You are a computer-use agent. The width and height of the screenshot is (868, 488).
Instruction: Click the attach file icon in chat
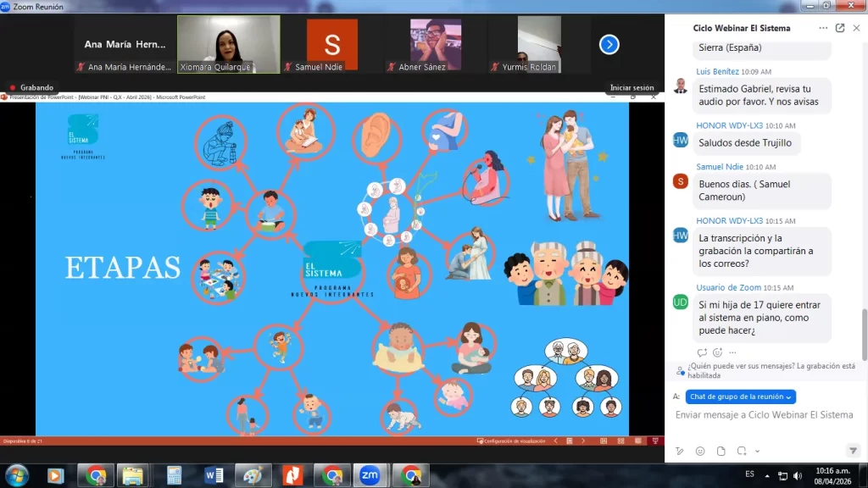coord(721,451)
